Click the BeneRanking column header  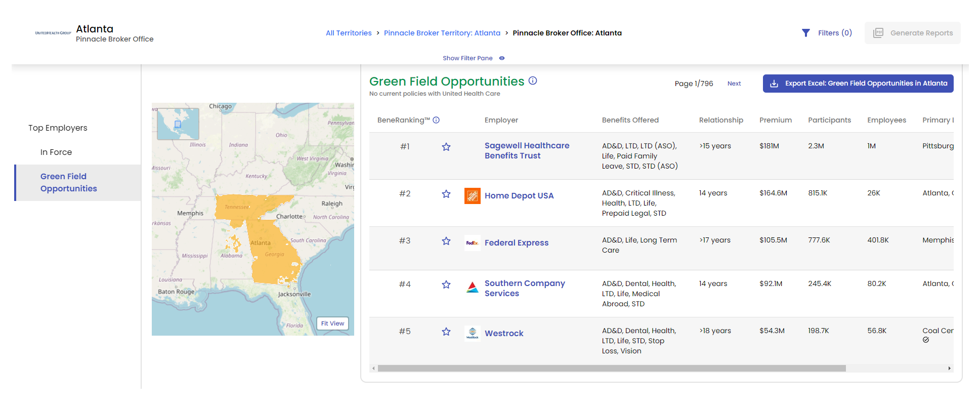(403, 120)
